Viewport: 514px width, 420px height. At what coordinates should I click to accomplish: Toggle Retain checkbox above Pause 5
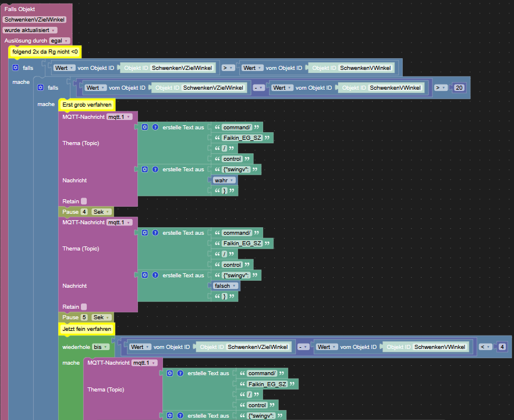(x=84, y=306)
